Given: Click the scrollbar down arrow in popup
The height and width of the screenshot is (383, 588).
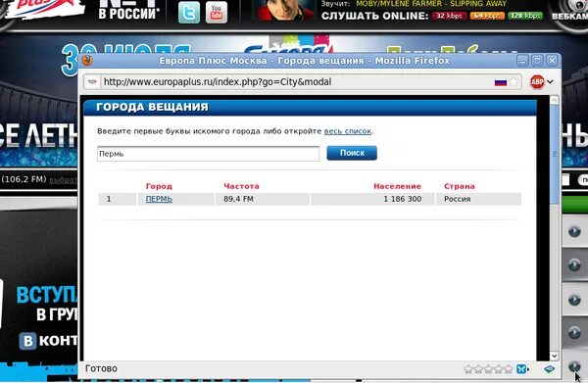Looking at the screenshot, I should click(x=555, y=356).
